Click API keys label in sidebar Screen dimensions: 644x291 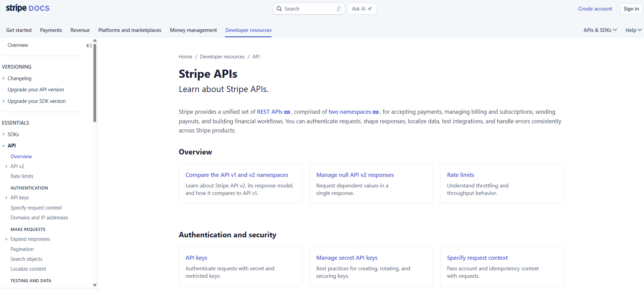[x=20, y=198]
